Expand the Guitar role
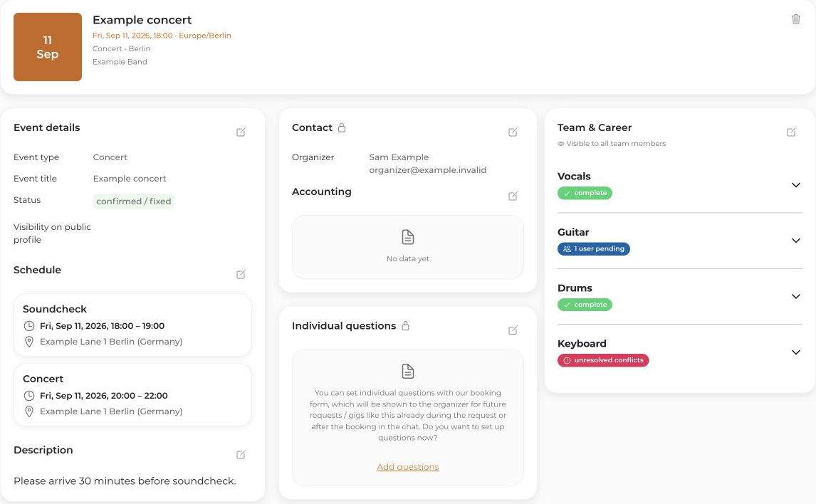This screenshot has width=816, height=504. [x=795, y=241]
